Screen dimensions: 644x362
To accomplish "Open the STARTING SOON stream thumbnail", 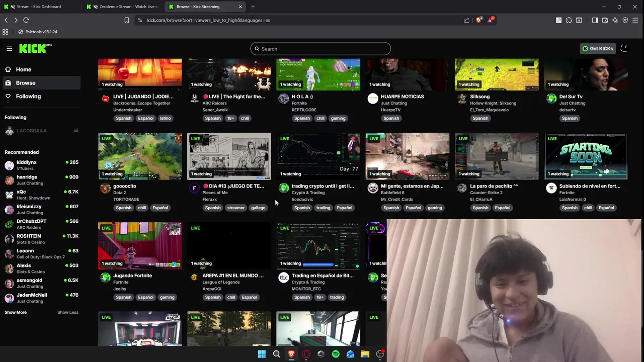I will [586, 156].
